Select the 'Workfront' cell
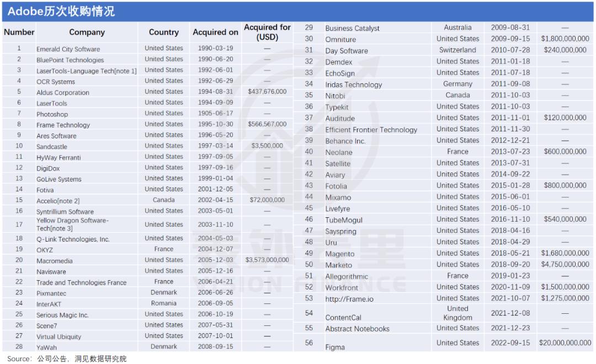 point(342,288)
